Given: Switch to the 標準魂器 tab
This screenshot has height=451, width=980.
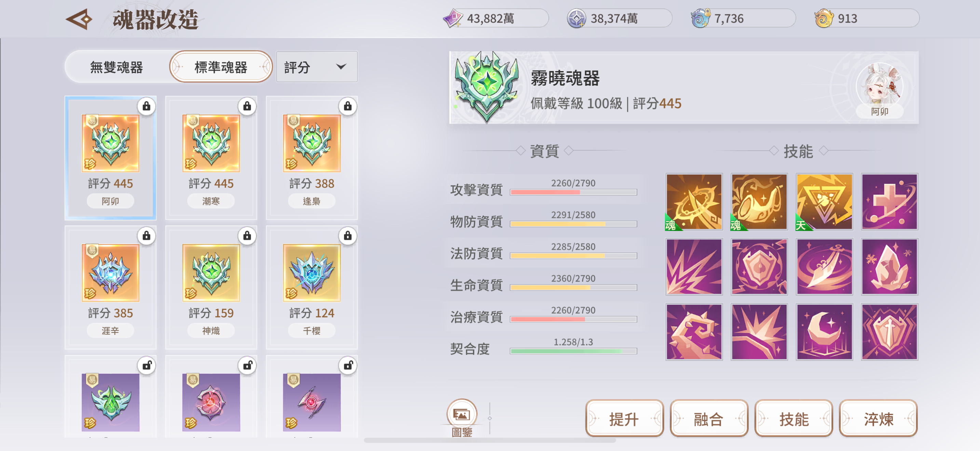Looking at the screenshot, I should tap(221, 67).
